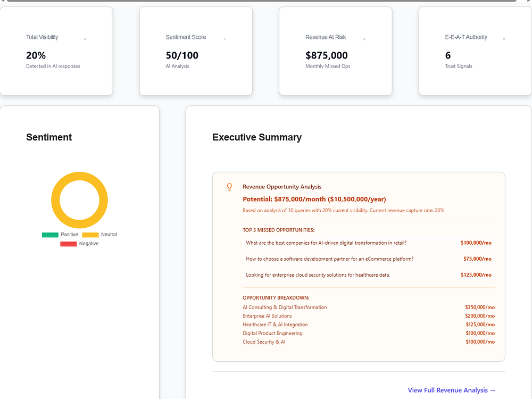Viewport: 532px width, 399px height.
Task: Click AI Consulting & Digital Transformation breakdown item
Action: point(285,307)
